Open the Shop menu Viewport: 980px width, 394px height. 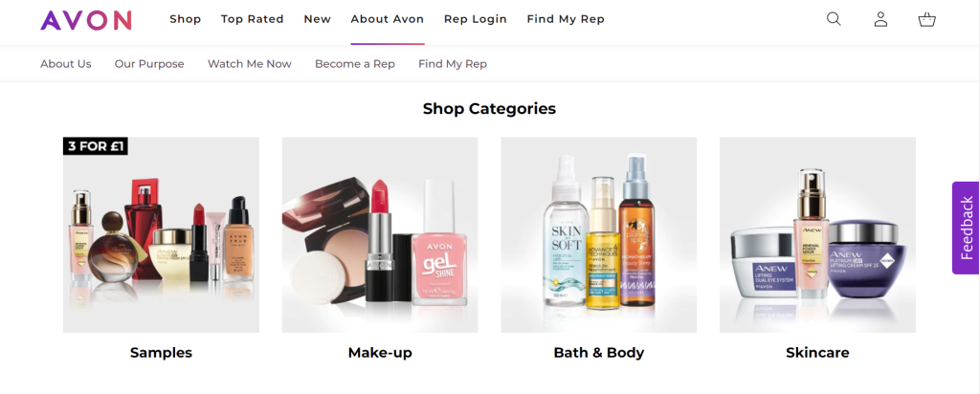[x=185, y=19]
